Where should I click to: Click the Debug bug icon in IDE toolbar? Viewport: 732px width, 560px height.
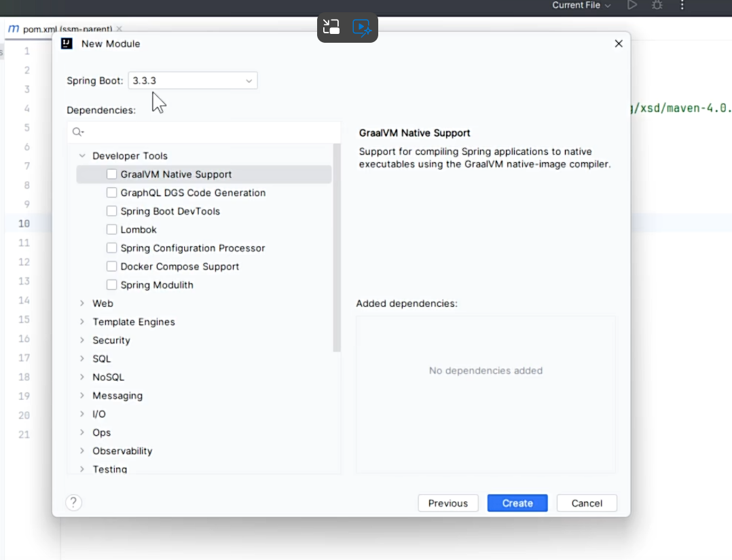[657, 5]
